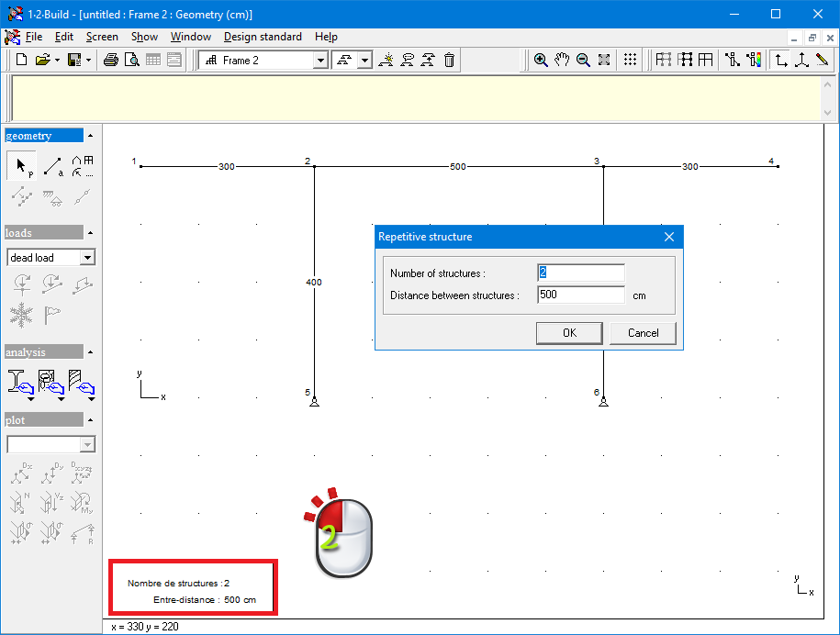Screen dimensions: 840x635
Task: Open the Screen menu
Action: [102, 37]
